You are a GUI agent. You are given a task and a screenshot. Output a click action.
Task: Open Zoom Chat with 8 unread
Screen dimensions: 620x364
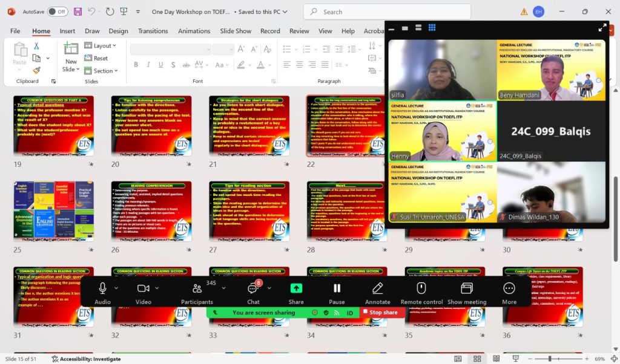[254, 293]
